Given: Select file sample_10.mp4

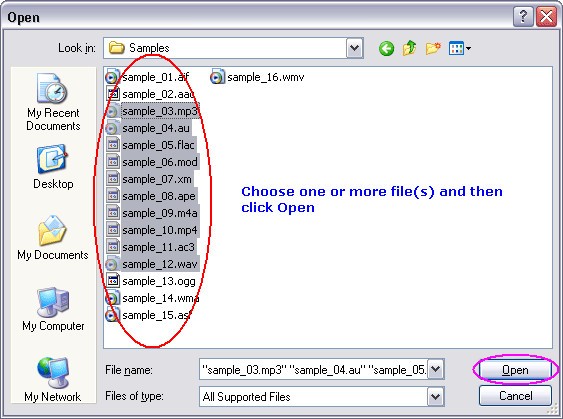Looking at the screenshot, I should click(x=152, y=230).
